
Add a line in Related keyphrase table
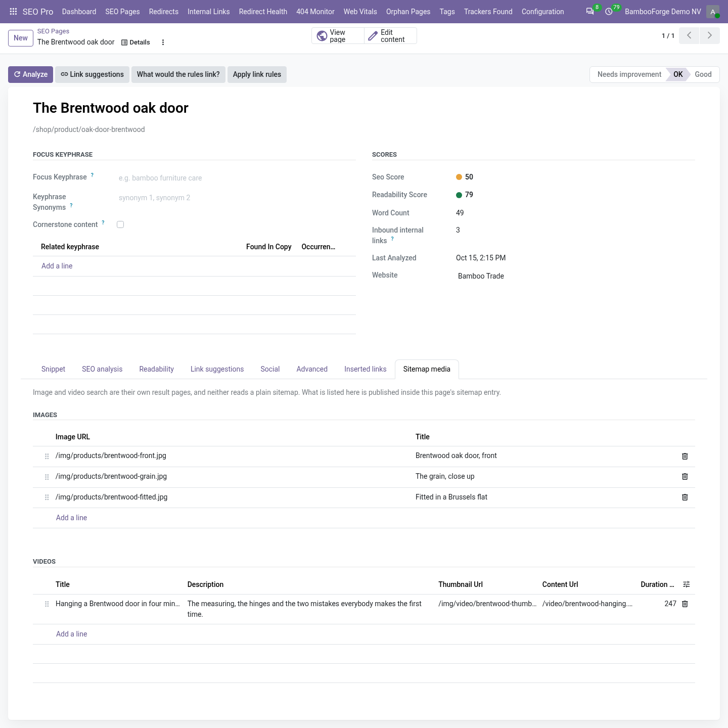point(57,266)
